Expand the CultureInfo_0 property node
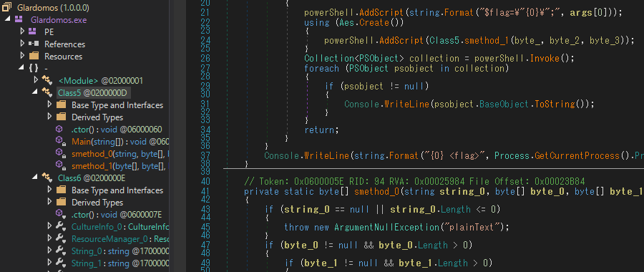 point(49,226)
